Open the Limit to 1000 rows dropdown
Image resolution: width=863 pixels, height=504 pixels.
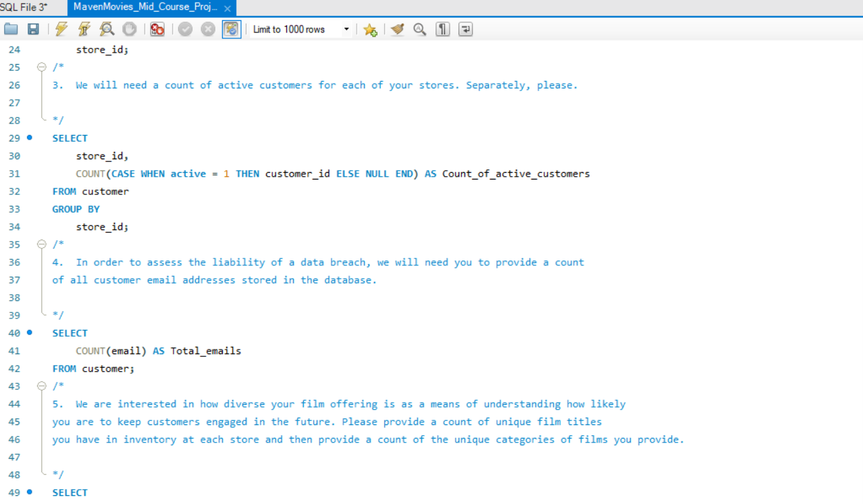click(x=301, y=29)
